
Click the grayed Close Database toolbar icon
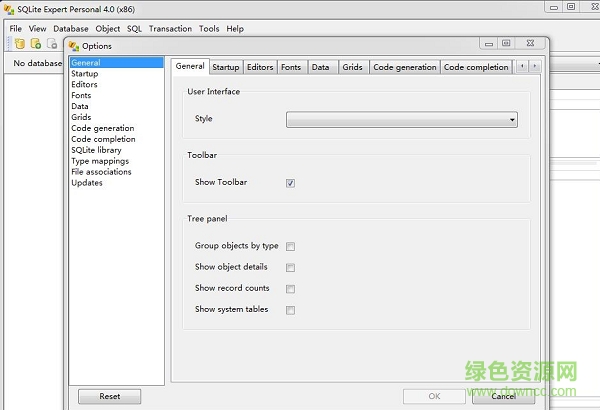(x=52, y=44)
